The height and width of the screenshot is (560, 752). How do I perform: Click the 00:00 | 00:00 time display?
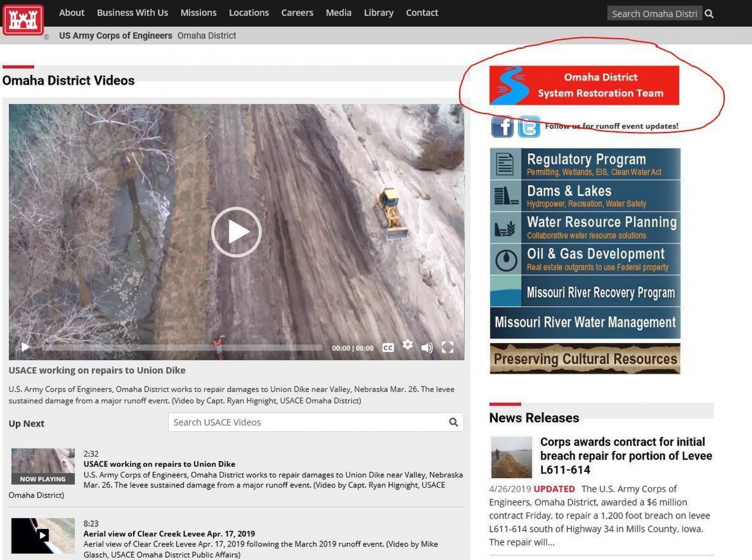click(353, 348)
